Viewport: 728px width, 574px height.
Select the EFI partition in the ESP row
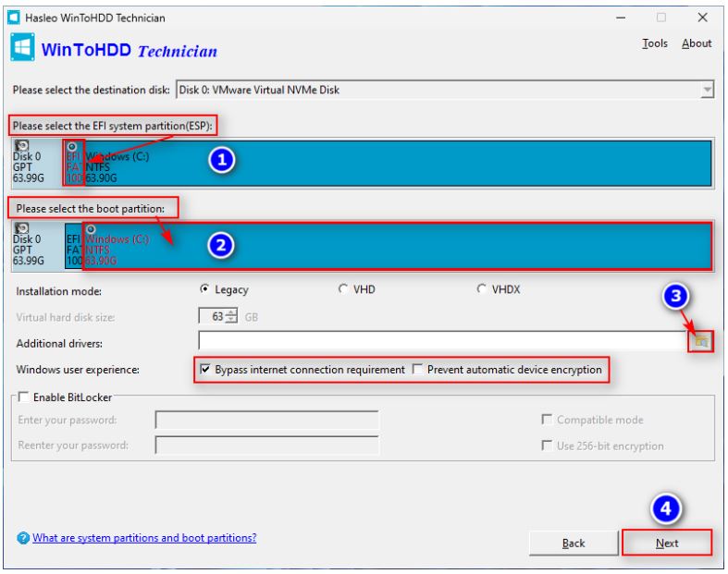(73, 163)
